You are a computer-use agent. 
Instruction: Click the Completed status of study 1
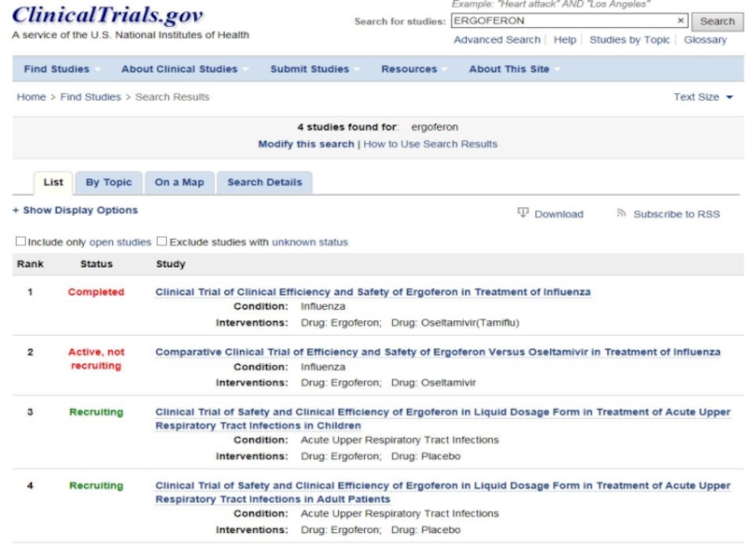(x=96, y=292)
